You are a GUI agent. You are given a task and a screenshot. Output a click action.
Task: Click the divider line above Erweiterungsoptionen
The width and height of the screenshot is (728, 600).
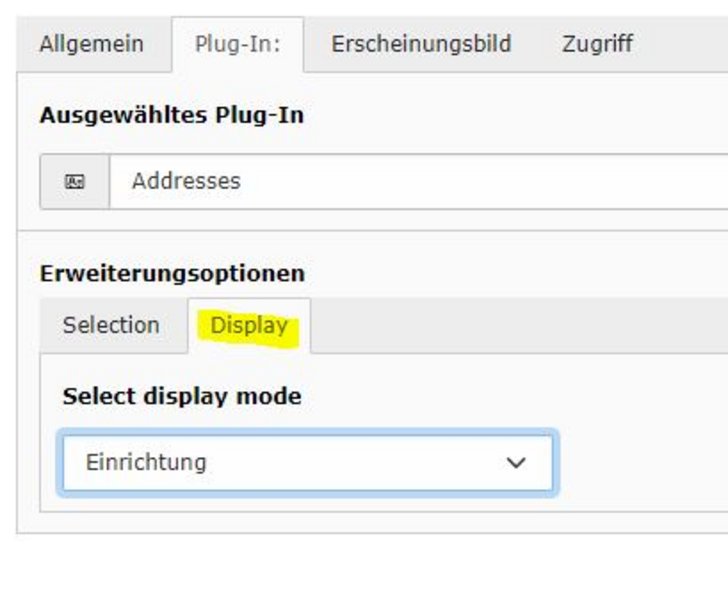click(x=372, y=231)
